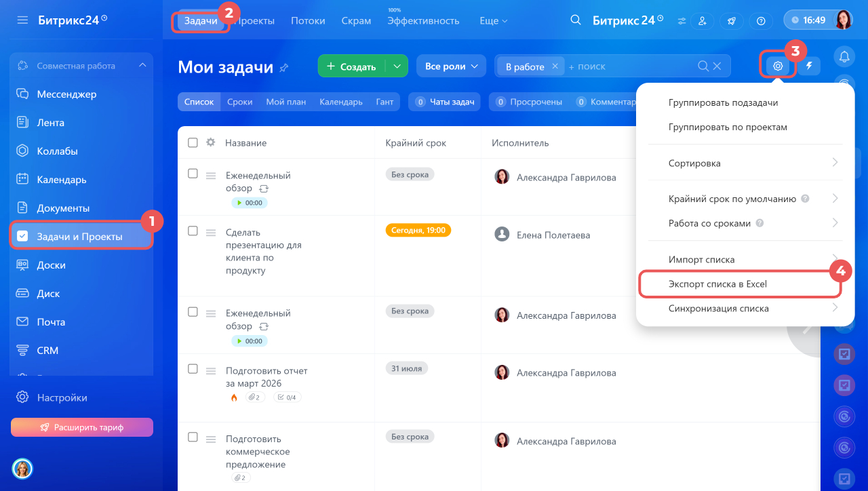
Task: Click the notifications bell icon
Action: tap(844, 56)
